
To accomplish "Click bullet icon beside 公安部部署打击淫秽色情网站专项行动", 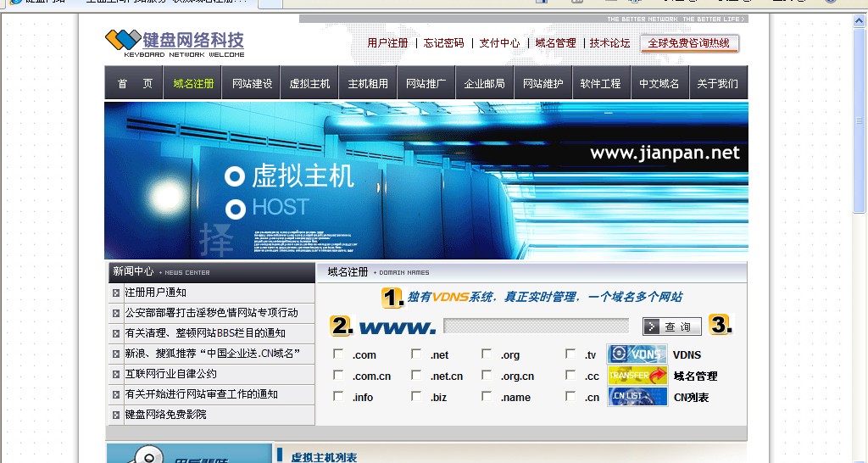I will pos(115,314).
